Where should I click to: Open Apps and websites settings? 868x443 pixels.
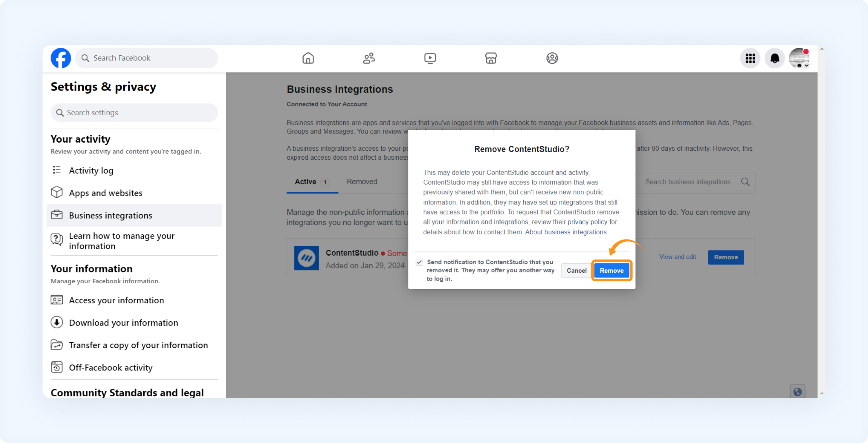pos(134,193)
